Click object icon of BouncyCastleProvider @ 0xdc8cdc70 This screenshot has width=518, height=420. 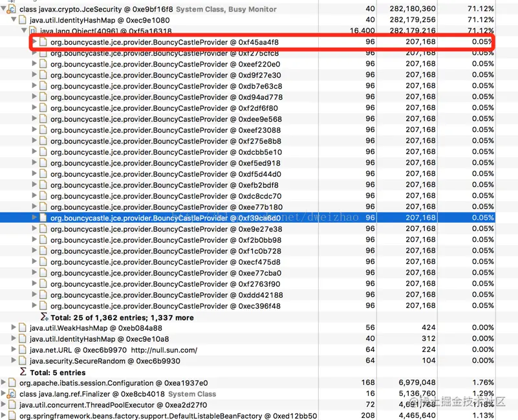click(x=43, y=195)
